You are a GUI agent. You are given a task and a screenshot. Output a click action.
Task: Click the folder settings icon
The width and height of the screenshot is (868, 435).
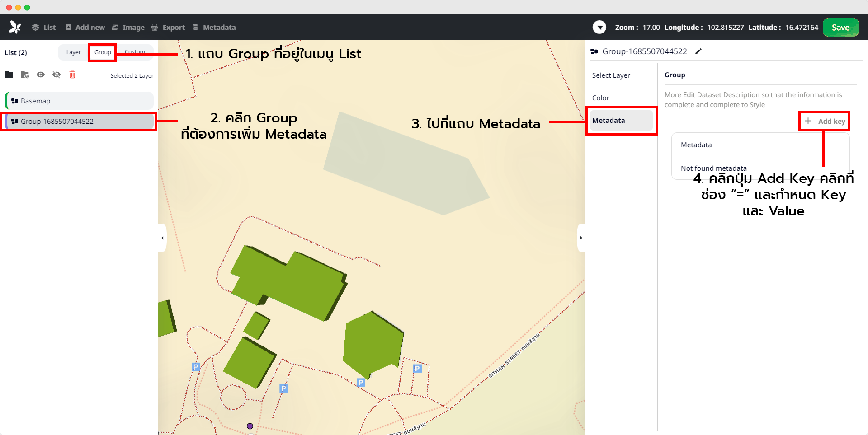coord(25,75)
